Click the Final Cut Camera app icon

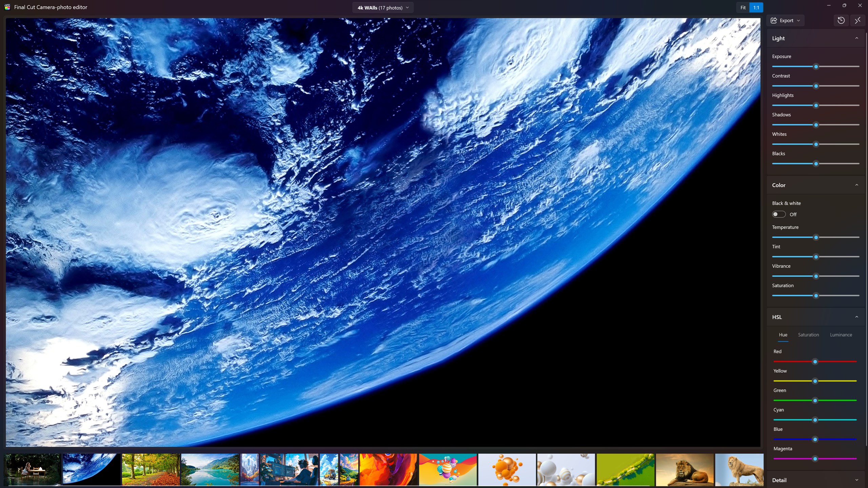(7, 7)
